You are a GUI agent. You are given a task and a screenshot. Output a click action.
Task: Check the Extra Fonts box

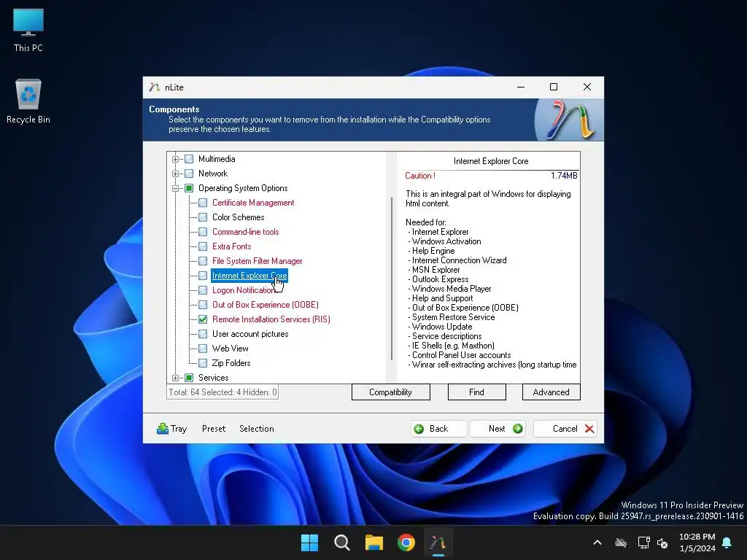(203, 246)
